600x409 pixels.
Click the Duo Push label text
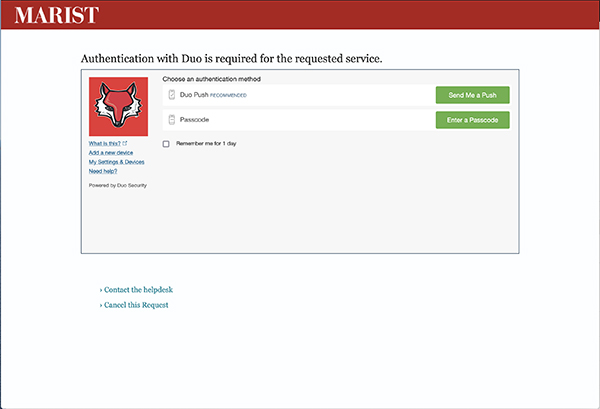pyautogui.click(x=194, y=95)
